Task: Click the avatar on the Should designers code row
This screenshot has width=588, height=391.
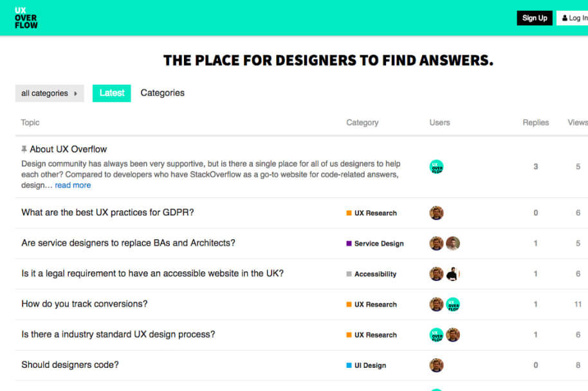Action: [x=436, y=365]
